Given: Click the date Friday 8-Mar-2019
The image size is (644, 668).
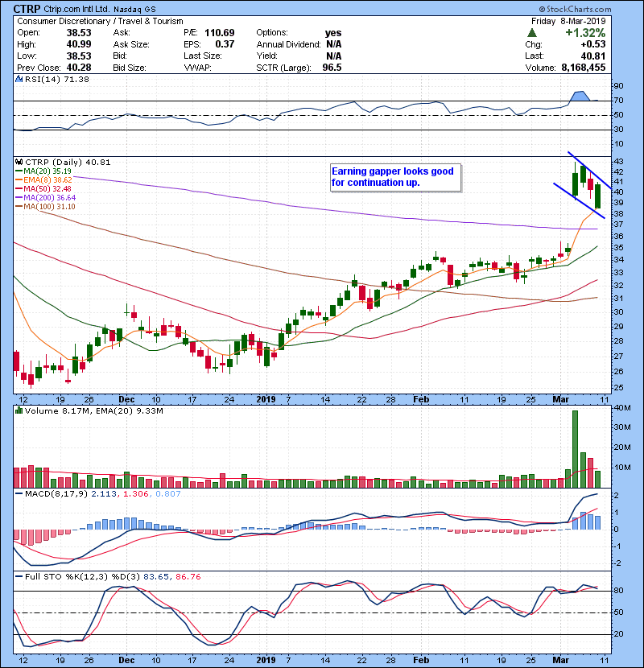Looking at the screenshot, I should point(568,21).
